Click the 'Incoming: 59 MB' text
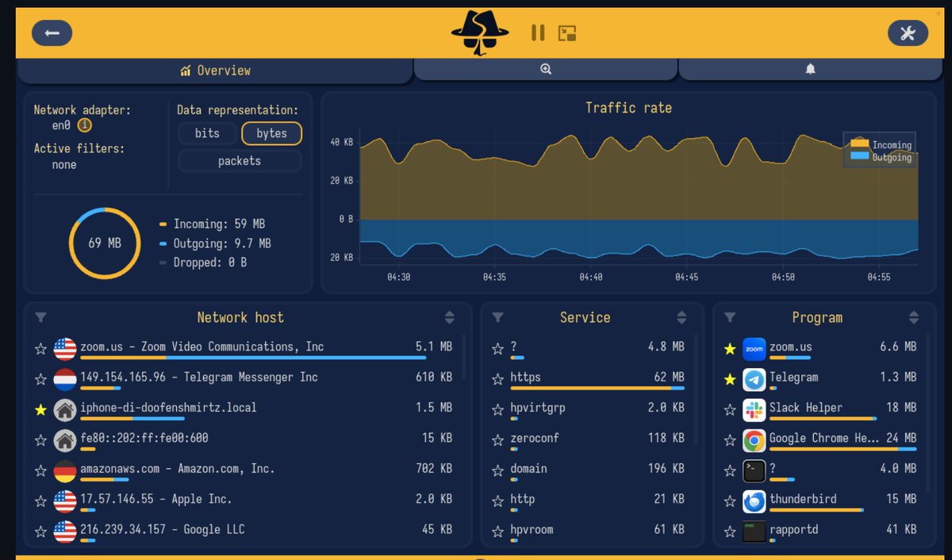 coord(221,224)
